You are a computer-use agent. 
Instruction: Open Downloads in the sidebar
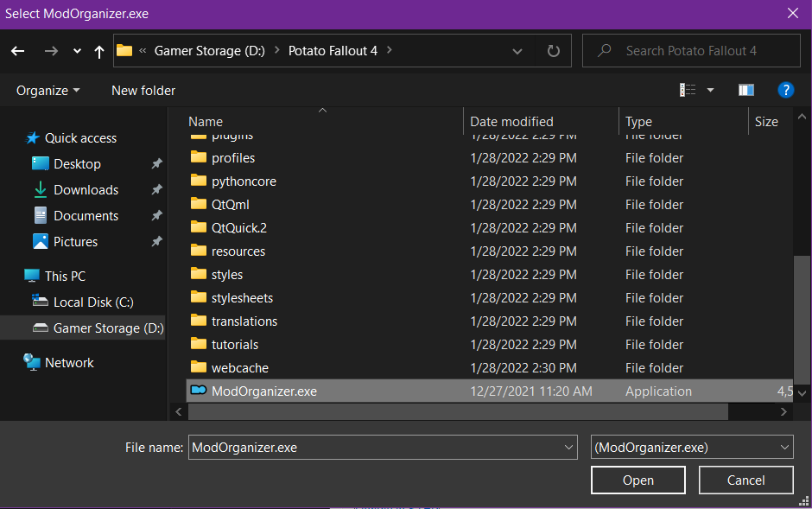click(86, 190)
